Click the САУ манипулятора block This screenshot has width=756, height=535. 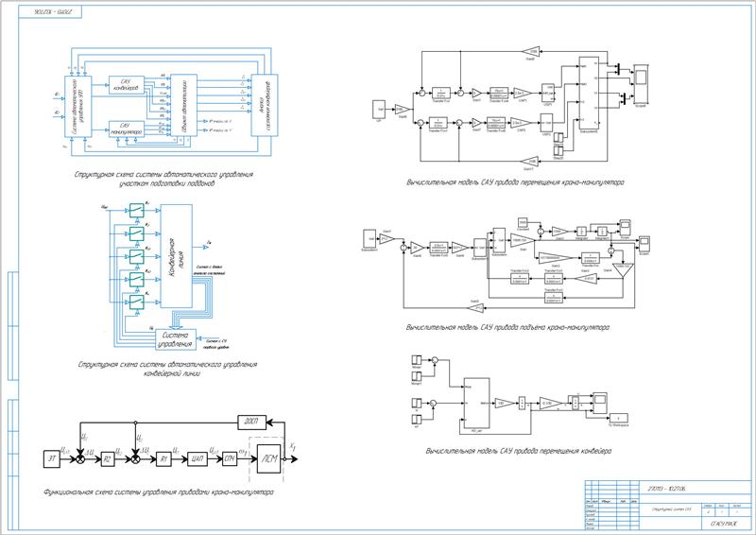click(x=127, y=129)
